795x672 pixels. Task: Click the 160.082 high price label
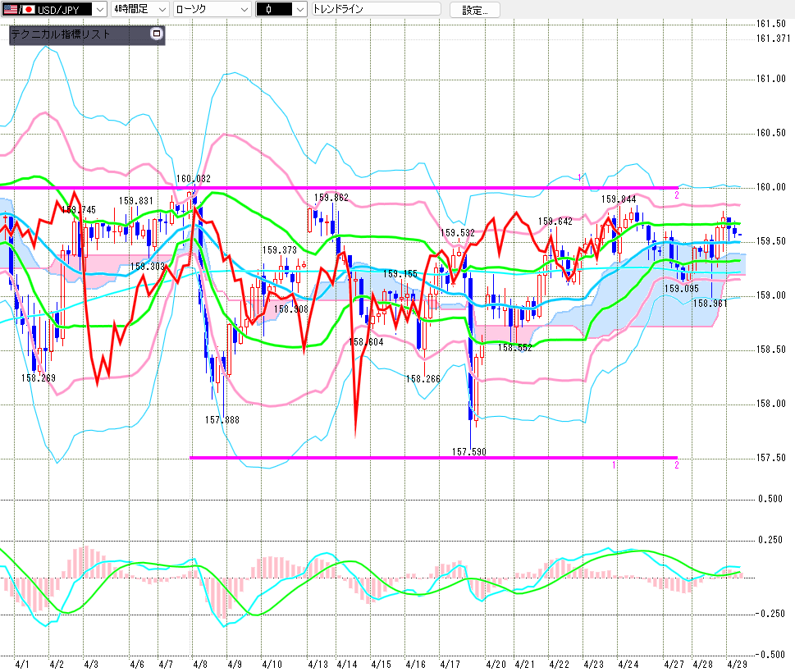pos(193,179)
